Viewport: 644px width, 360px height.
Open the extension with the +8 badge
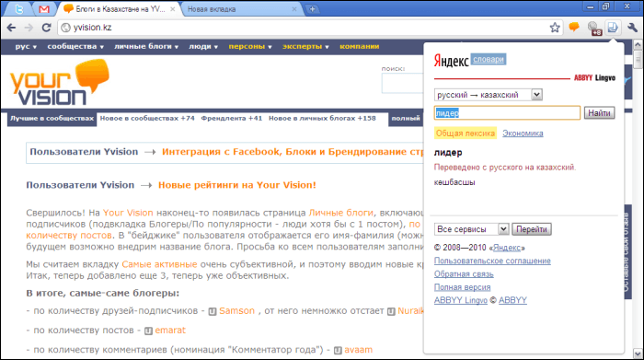(x=593, y=29)
